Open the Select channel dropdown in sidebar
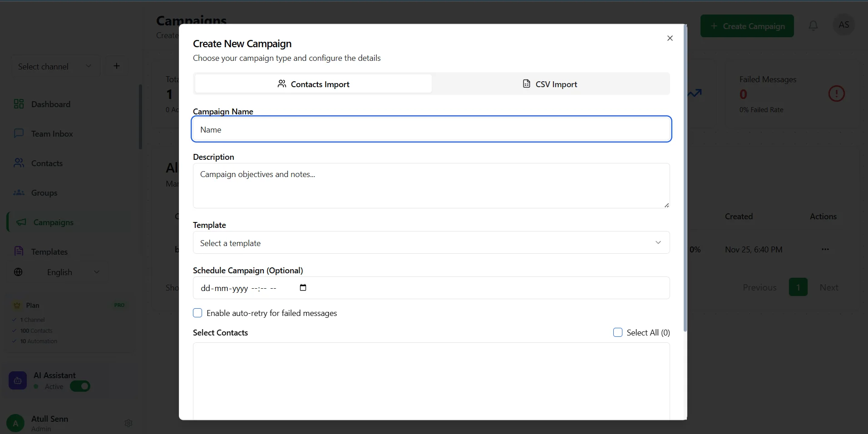The width and height of the screenshot is (868, 434). (x=55, y=66)
